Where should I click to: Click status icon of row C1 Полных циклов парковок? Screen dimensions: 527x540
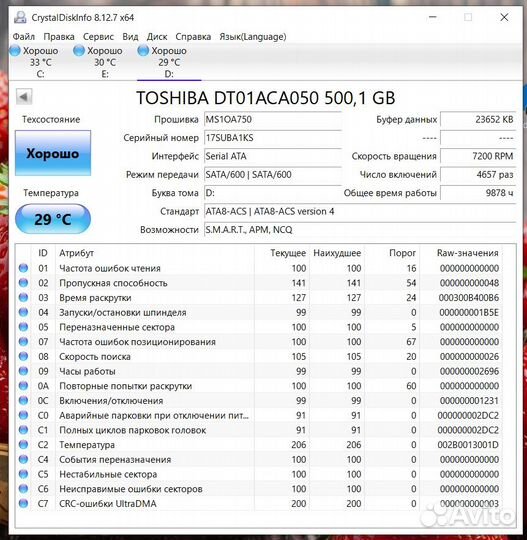coord(23,430)
